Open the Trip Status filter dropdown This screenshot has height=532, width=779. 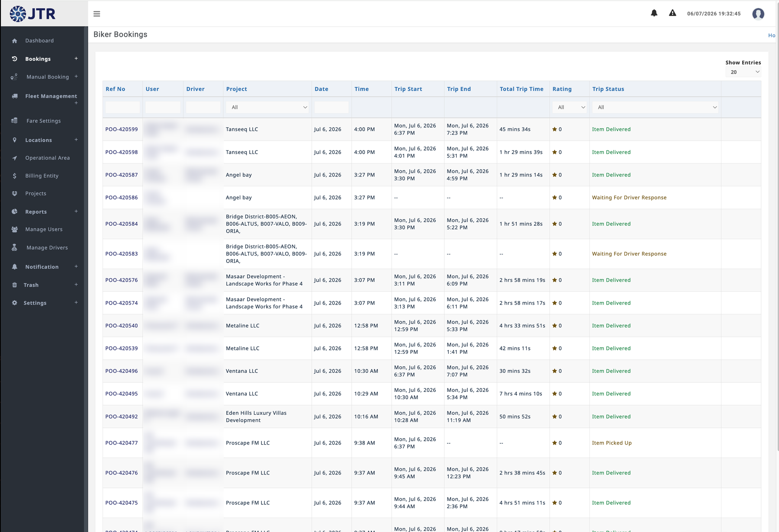pos(655,107)
